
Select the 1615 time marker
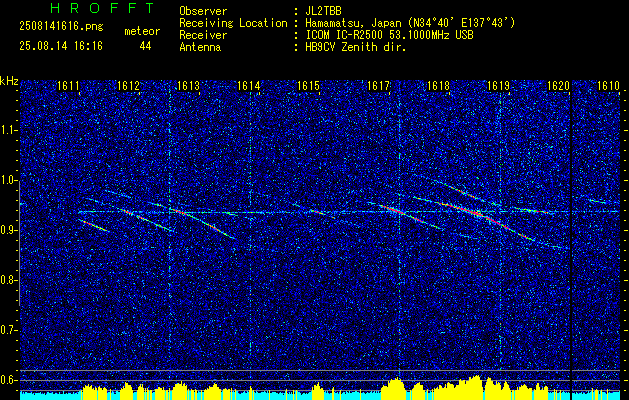308,86
